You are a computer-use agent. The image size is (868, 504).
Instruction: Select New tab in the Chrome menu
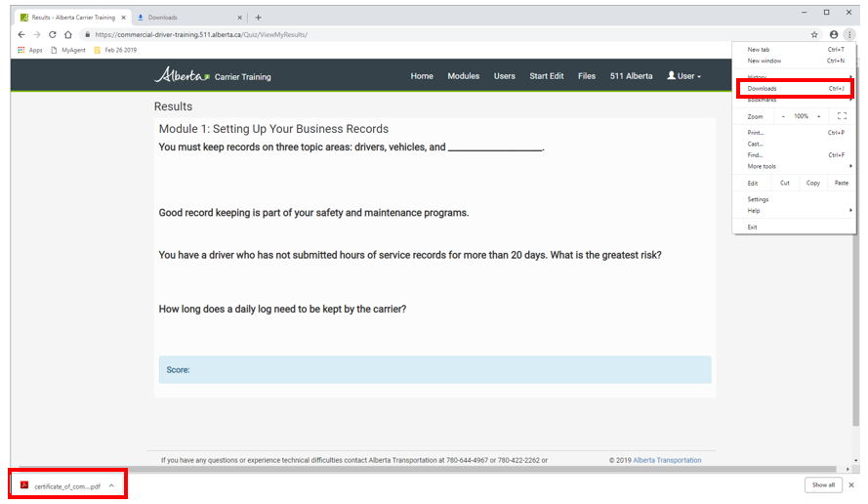click(795, 49)
